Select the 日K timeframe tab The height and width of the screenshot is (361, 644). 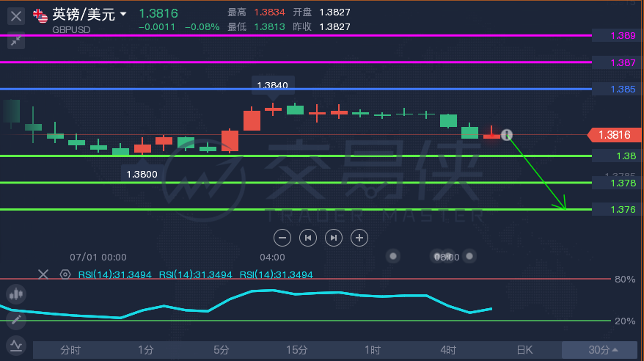pos(524,350)
